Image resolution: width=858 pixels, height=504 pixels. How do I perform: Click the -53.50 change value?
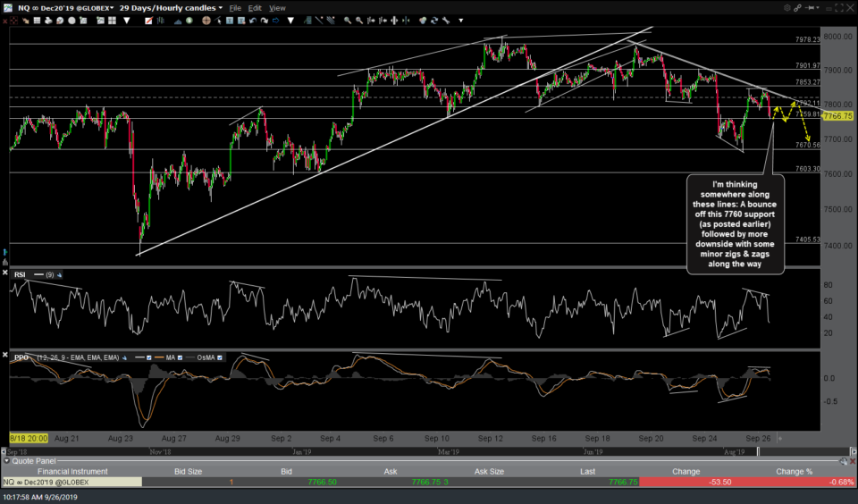point(719,483)
